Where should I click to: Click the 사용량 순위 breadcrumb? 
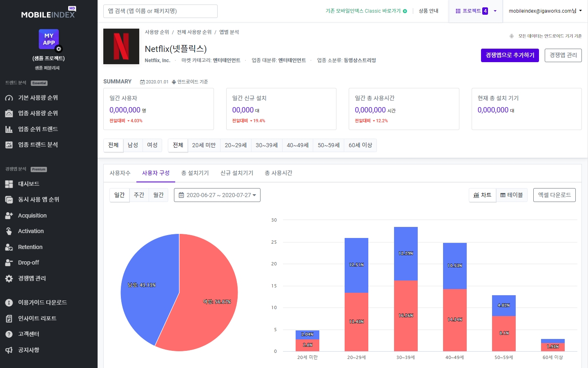tap(157, 32)
